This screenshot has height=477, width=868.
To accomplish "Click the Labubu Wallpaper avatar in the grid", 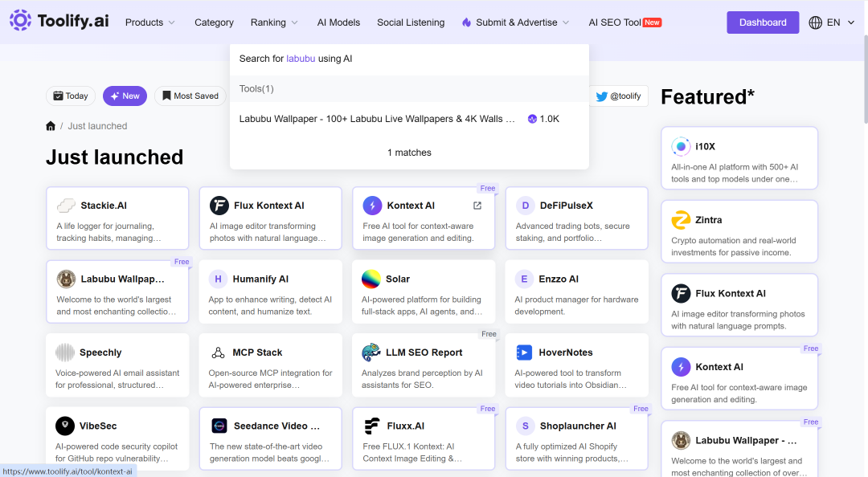I will pos(66,279).
